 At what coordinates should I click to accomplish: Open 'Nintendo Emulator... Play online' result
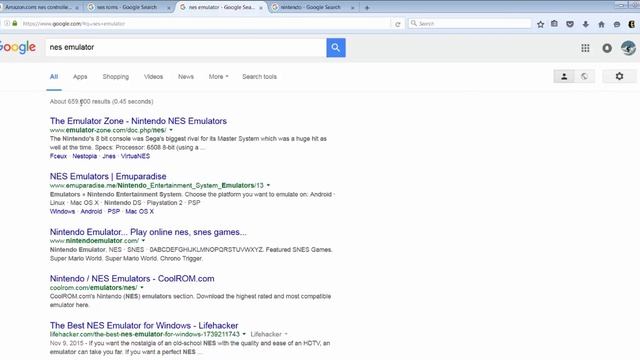point(148,232)
